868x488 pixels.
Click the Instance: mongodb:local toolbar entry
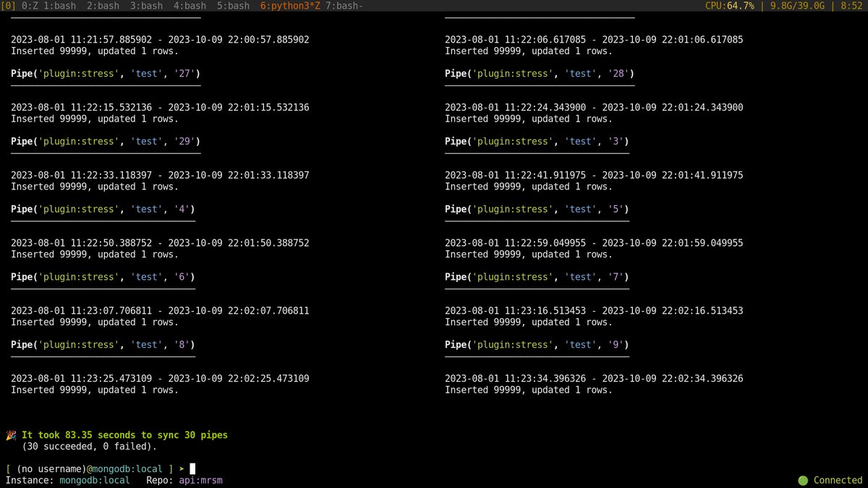coord(68,480)
